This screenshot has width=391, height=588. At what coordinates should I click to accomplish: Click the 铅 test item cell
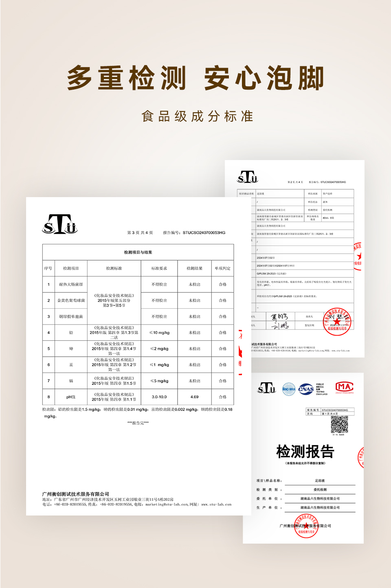click(71, 333)
